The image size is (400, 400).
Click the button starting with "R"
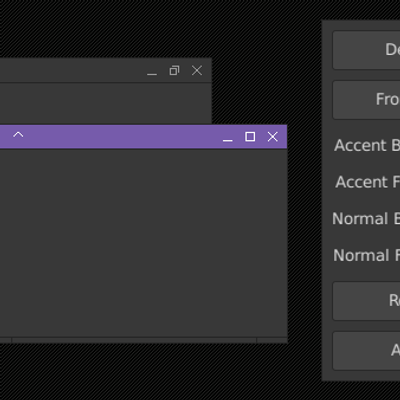tap(366, 301)
